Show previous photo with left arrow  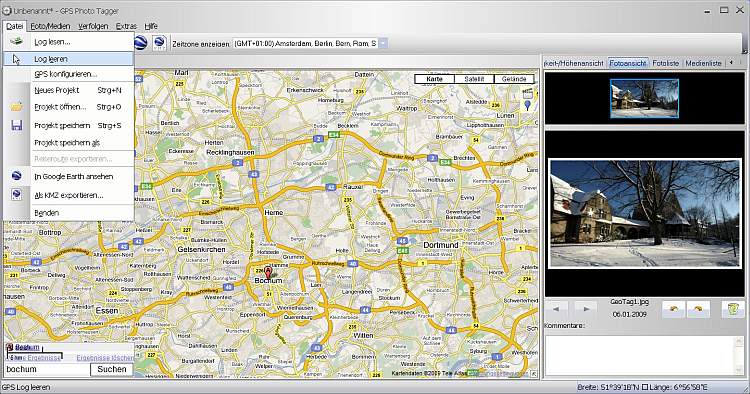click(556, 309)
